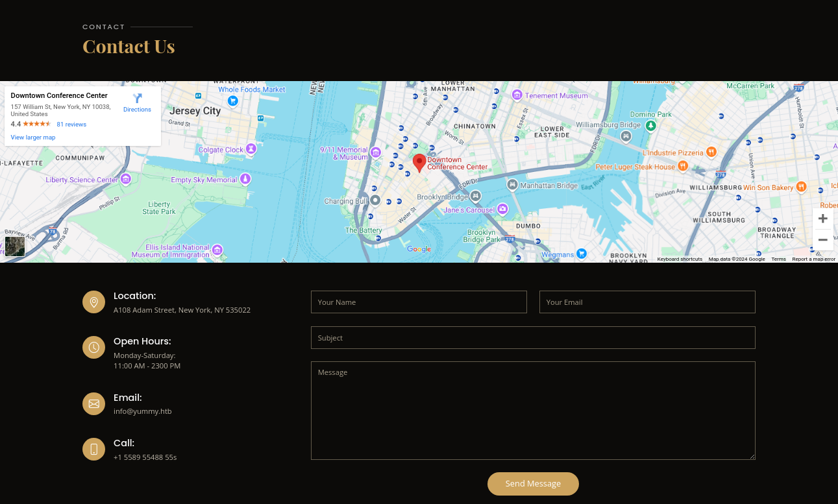Click the Brooklyn Bridge marker icon

(476, 196)
